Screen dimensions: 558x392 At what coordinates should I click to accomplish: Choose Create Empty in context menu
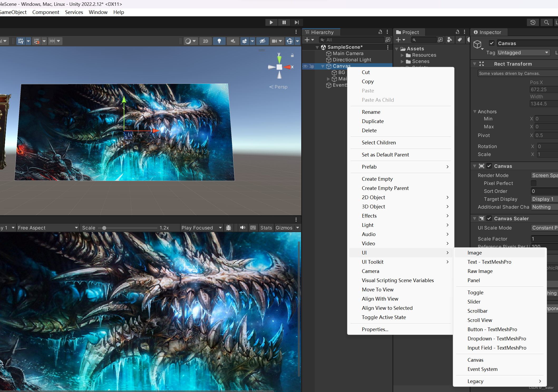(401, 179)
